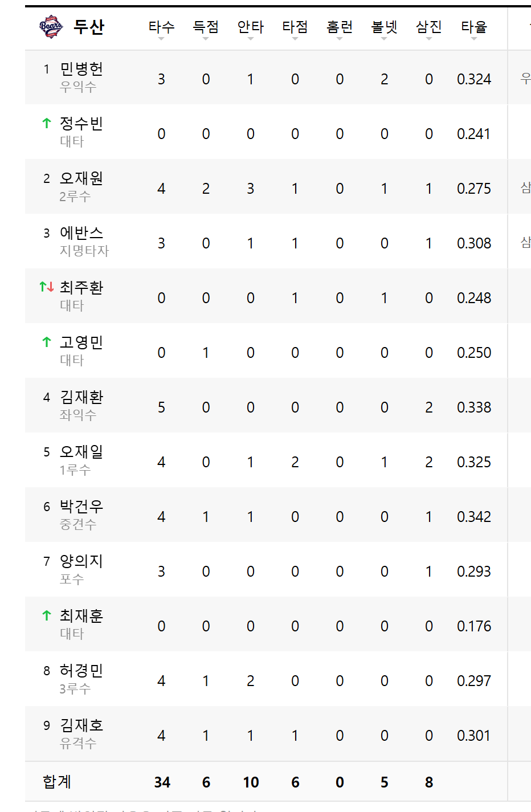
Task: Sort by 안타 column arrow
Action: tap(251, 39)
